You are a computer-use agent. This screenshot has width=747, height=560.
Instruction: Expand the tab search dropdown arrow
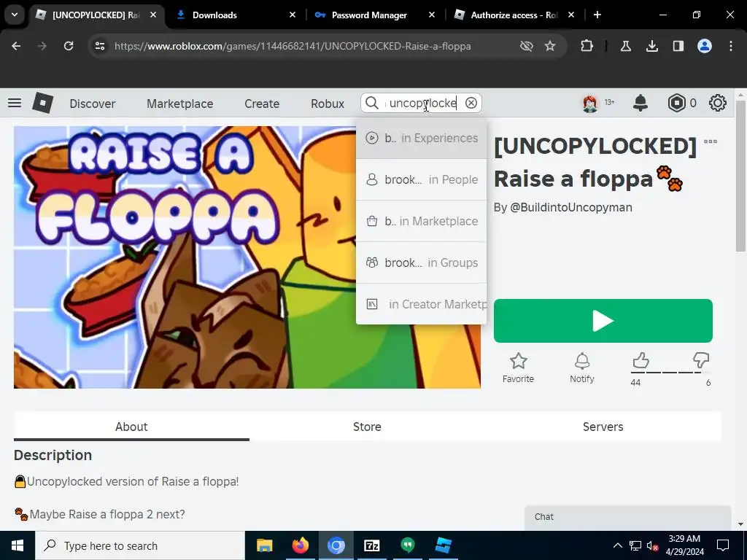point(15,15)
